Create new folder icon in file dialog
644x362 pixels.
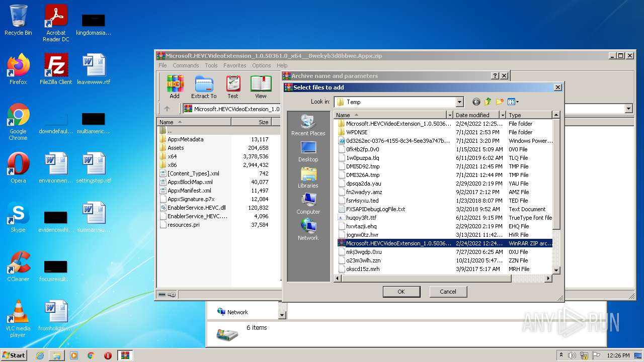[500, 102]
